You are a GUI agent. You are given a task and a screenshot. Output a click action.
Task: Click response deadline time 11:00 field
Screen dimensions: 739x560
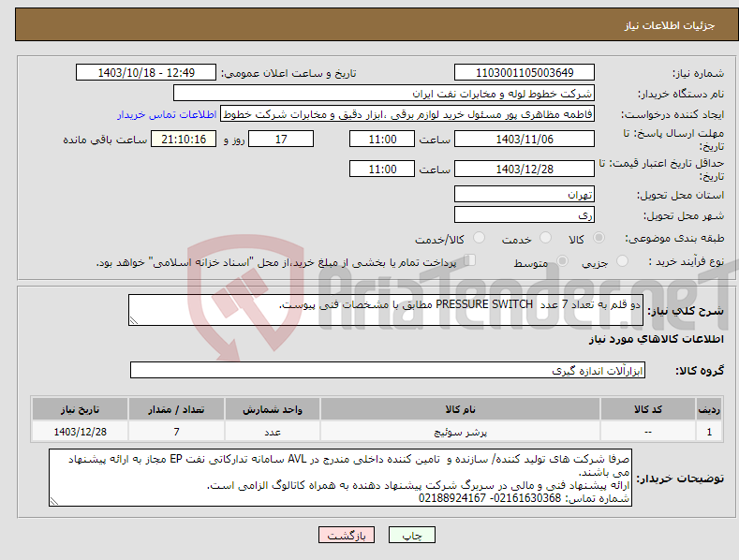click(382, 139)
